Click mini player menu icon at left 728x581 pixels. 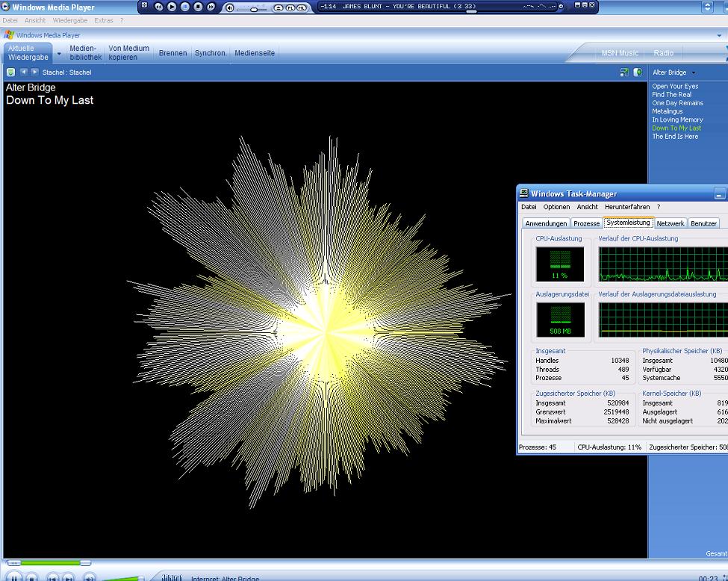pos(144,5)
